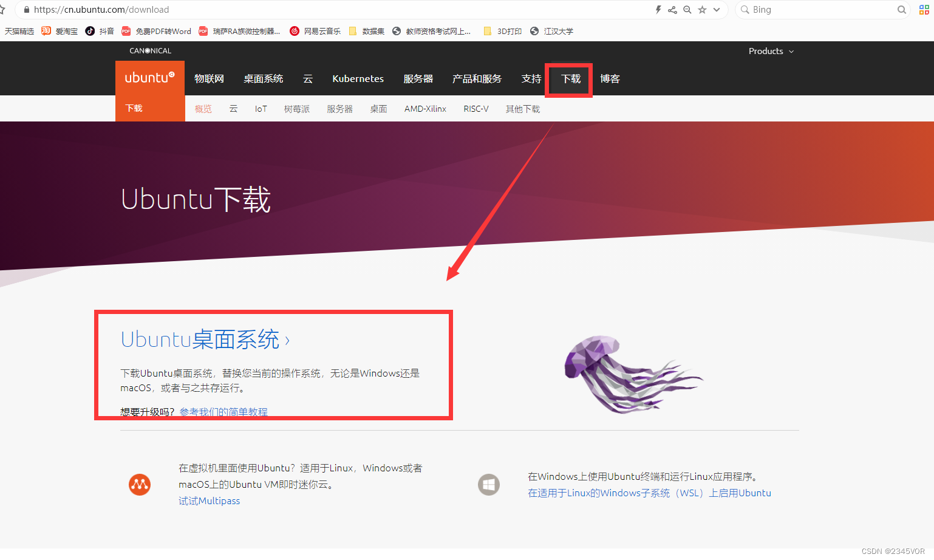The width and height of the screenshot is (934, 560).
Task: Open the 服务器 main navigation item
Action: [x=418, y=78]
